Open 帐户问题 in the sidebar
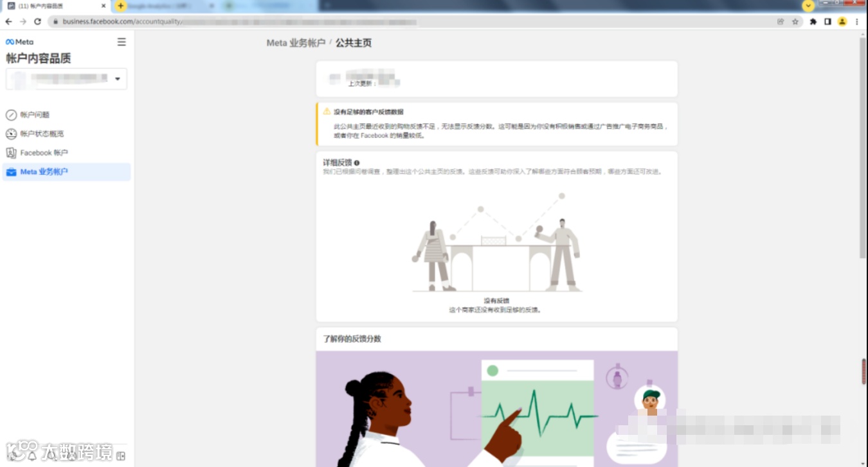The width and height of the screenshot is (868, 467). [x=67, y=115]
